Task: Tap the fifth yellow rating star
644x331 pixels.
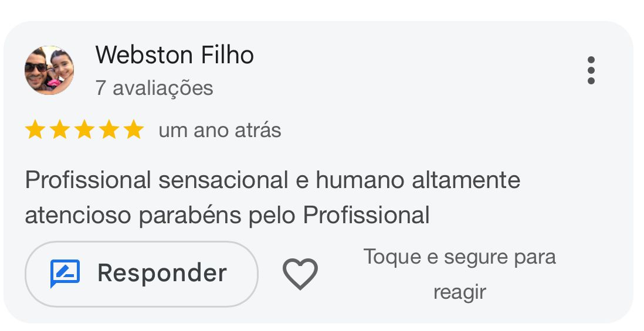Action: 134,129
